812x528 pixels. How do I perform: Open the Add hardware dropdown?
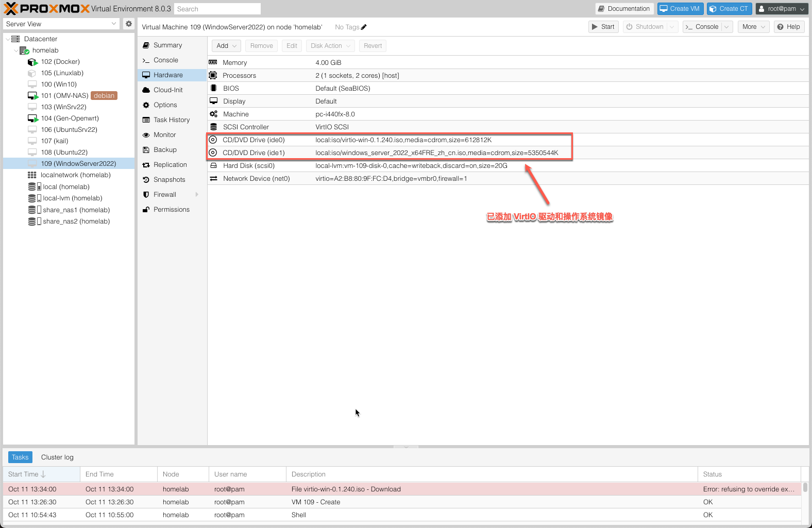pyautogui.click(x=227, y=46)
